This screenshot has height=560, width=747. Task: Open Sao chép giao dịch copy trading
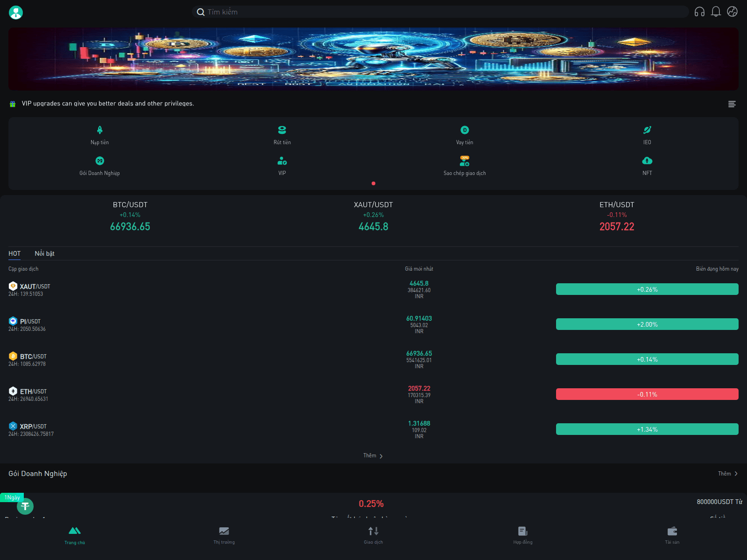pos(465,166)
